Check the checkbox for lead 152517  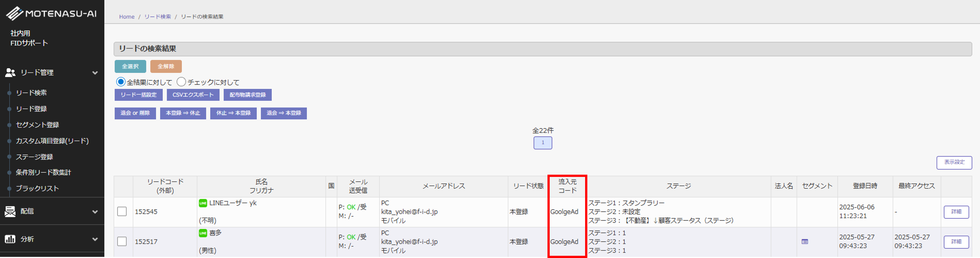coord(122,242)
